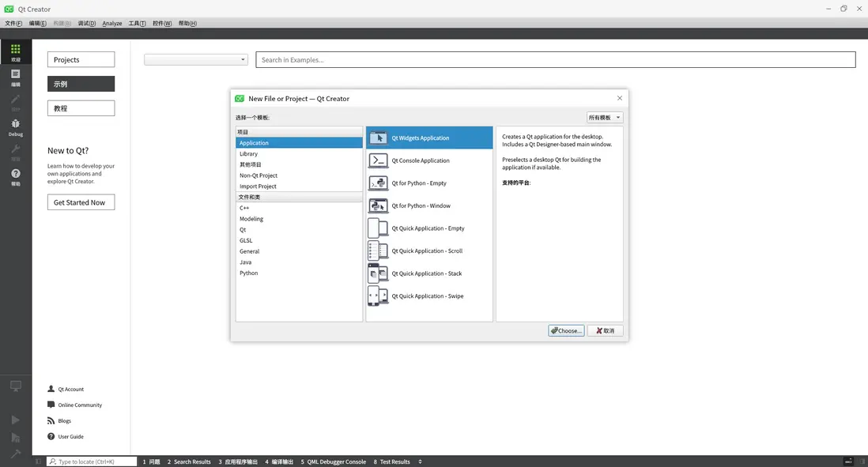Click the Blogs RSS icon

pyautogui.click(x=51, y=420)
